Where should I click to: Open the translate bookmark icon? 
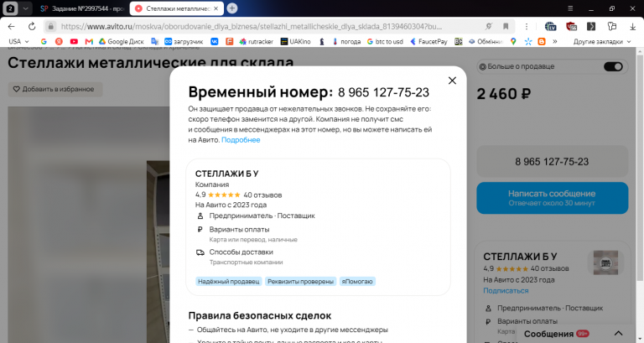155,41
